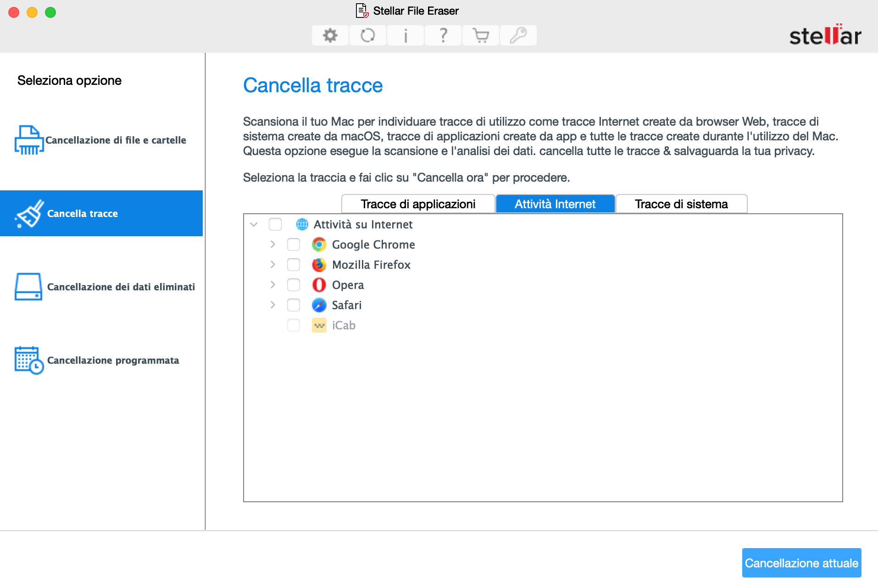Open settings gear in toolbar
The height and width of the screenshot is (588, 878).
(330, 35)
